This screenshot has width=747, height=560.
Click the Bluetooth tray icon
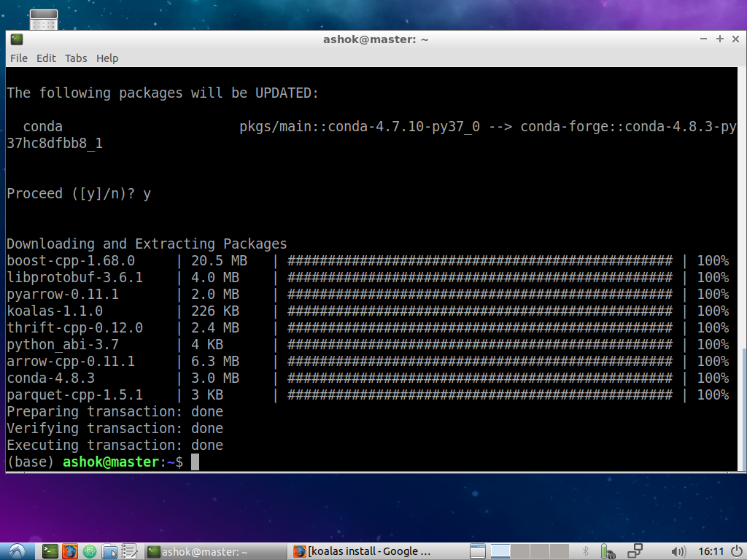coord(586,551)
